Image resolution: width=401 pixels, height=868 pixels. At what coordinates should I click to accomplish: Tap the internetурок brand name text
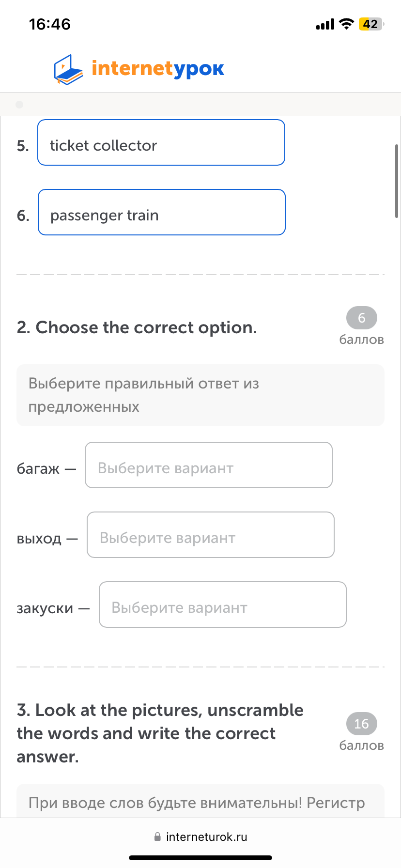pyautogui.click(x=158, y=69)
